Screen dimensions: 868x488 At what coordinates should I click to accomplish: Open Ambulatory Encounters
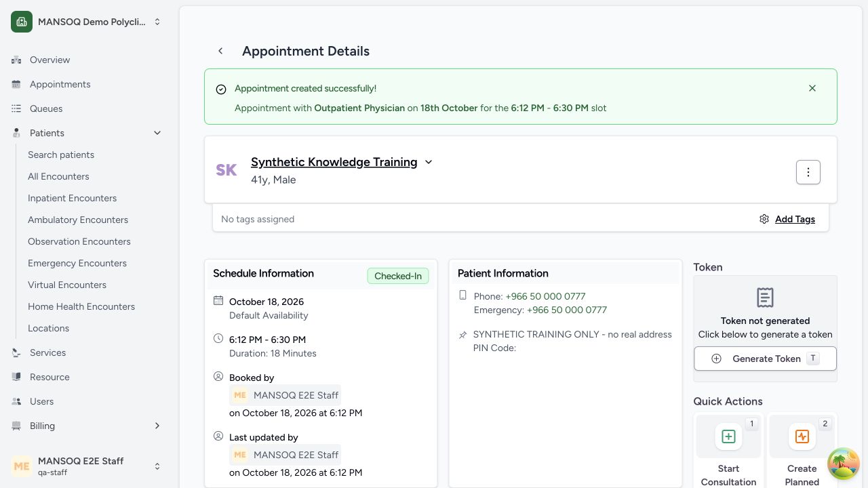point(78,220)
